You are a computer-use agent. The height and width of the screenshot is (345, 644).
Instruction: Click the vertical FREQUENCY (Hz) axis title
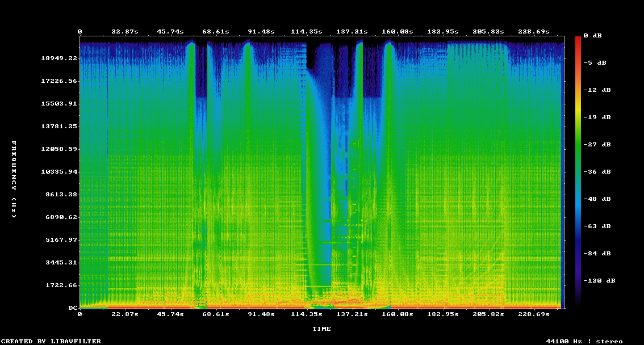click(x=15, y=179)
